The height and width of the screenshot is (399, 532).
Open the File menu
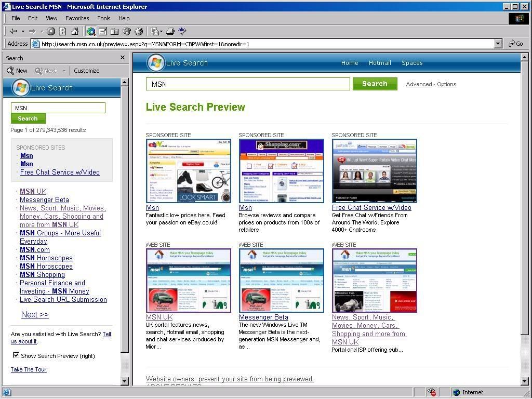[16, 18]
